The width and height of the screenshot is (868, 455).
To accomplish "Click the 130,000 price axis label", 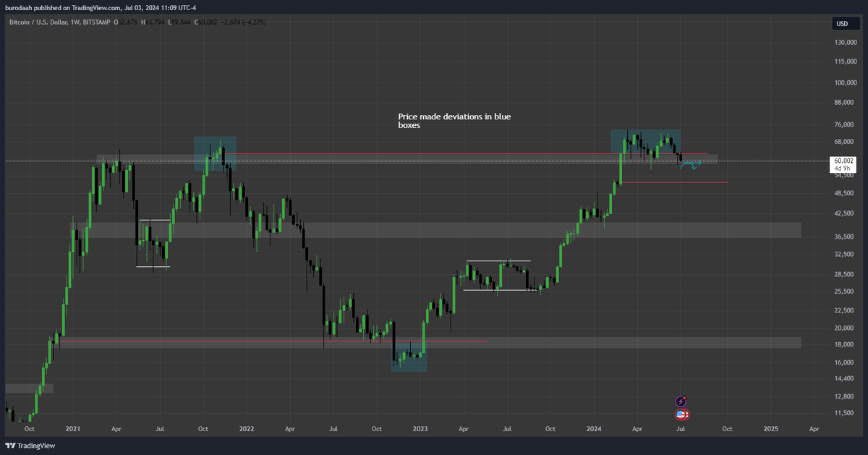I will [845, 42].
